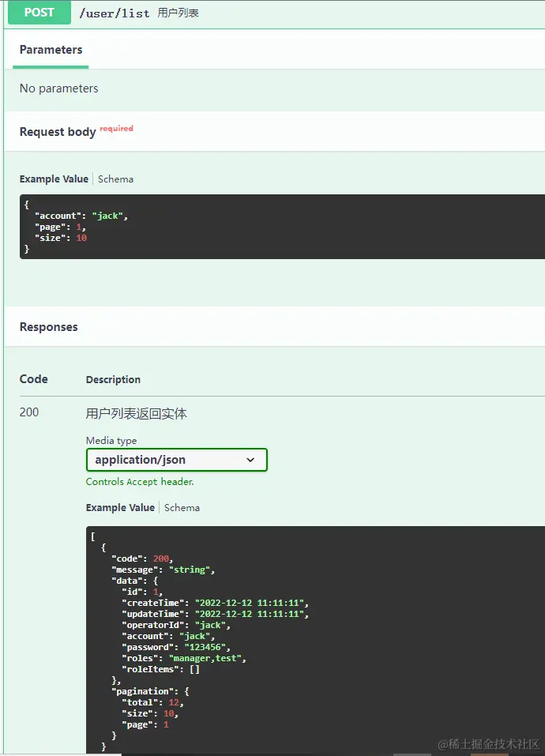Click the "code": 200 response line
Viewport: 545px width, 756px height.
[142, 559]
